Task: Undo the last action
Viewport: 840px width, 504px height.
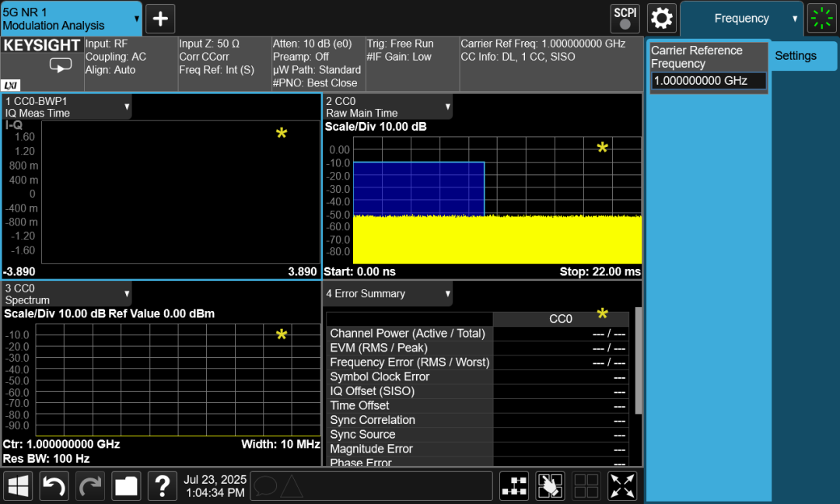Action: [x=54, y=486]
